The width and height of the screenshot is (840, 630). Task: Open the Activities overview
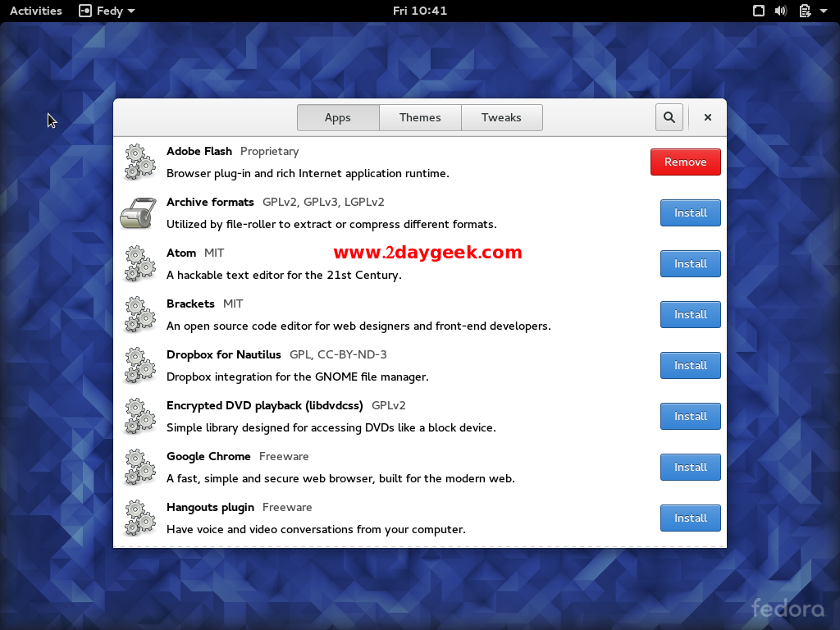click(x=36, y=11)
